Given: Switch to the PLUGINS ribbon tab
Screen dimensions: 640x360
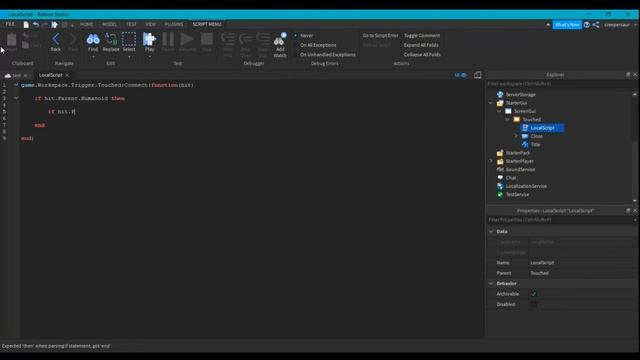Looking at the screenshot, I should 174,24.
